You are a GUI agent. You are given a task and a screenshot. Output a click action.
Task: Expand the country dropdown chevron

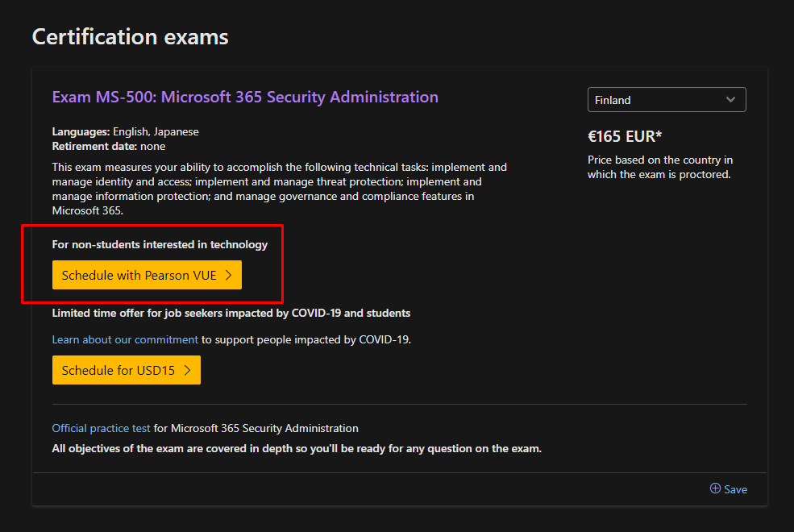(x=730, y=100)
